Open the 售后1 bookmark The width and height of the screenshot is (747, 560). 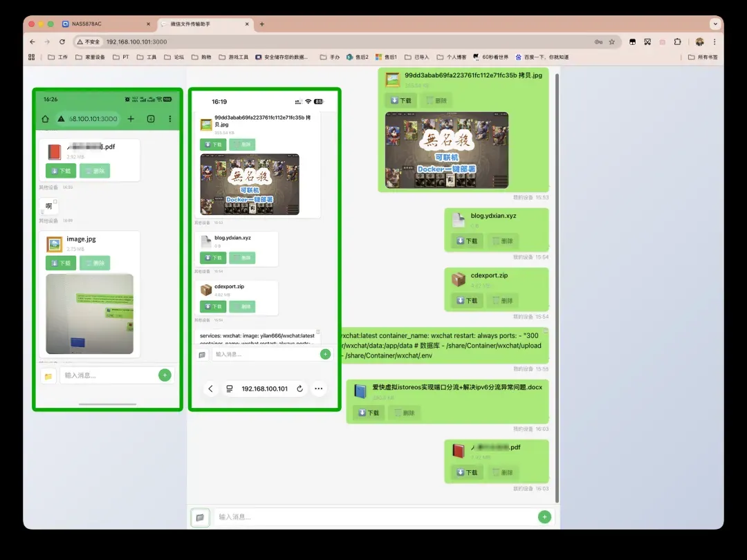(x=386, y=57)
